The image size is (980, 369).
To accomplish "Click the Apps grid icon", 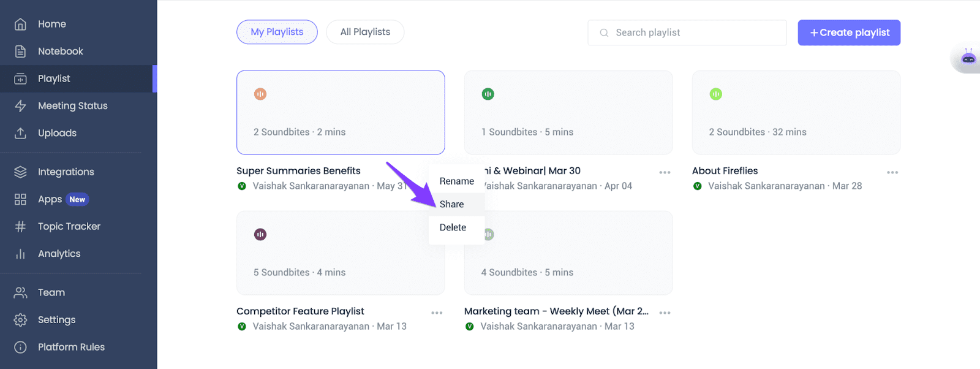I will 20,199.
